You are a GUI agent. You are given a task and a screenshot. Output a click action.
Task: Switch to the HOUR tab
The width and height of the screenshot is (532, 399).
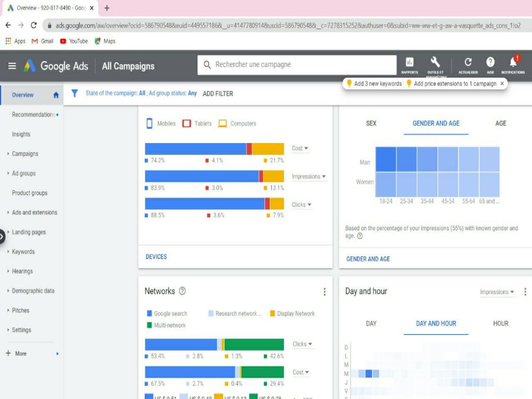(x=501, y=323)
